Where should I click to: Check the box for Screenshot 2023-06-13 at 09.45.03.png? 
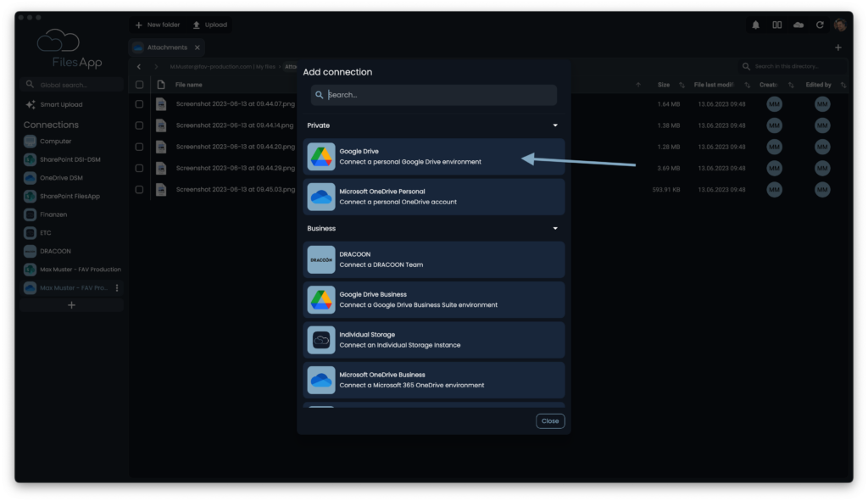click(140, 189)
